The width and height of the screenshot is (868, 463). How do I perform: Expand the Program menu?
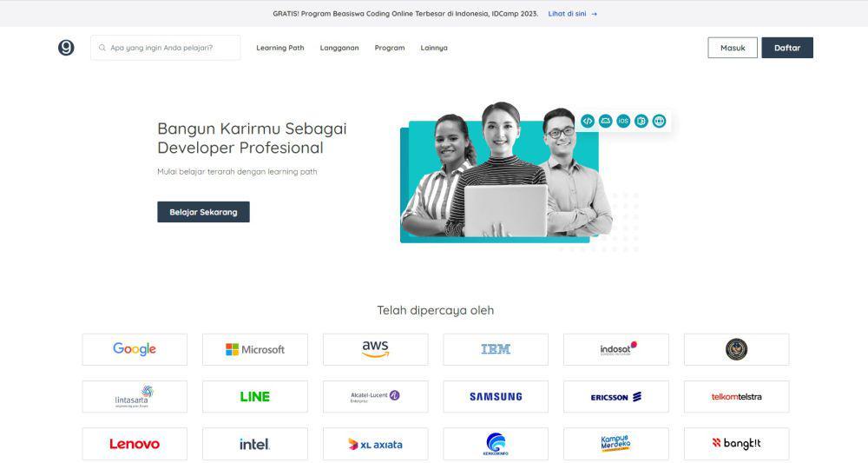coord(390,48)
